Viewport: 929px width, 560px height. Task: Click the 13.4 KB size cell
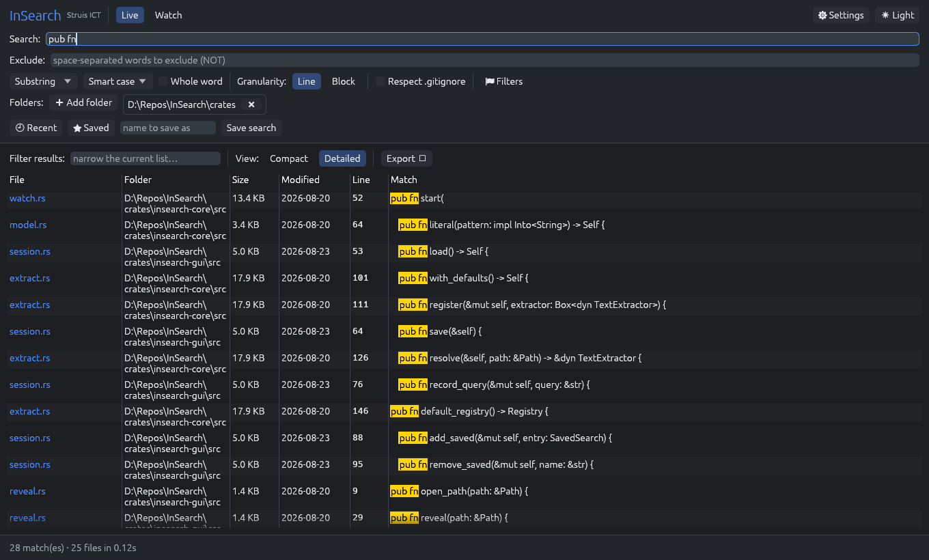coord(248,198)
